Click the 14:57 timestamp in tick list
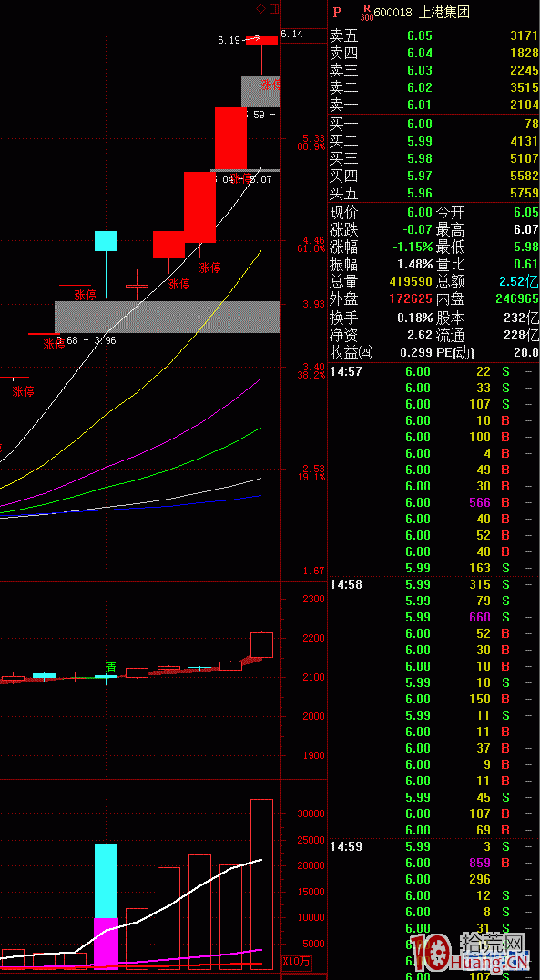Screen dimensions: 540x980 [345, 372]
